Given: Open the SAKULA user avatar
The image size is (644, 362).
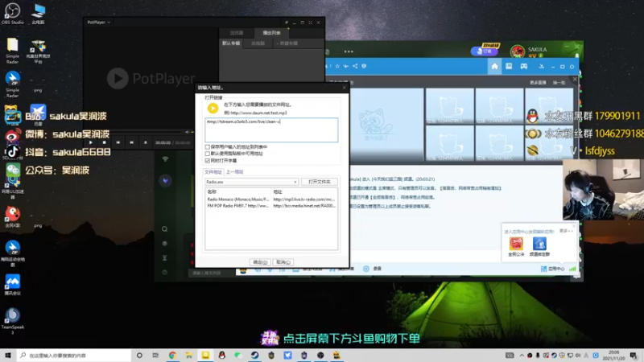Looking at the screenshot, I should [x=517, y=51].
